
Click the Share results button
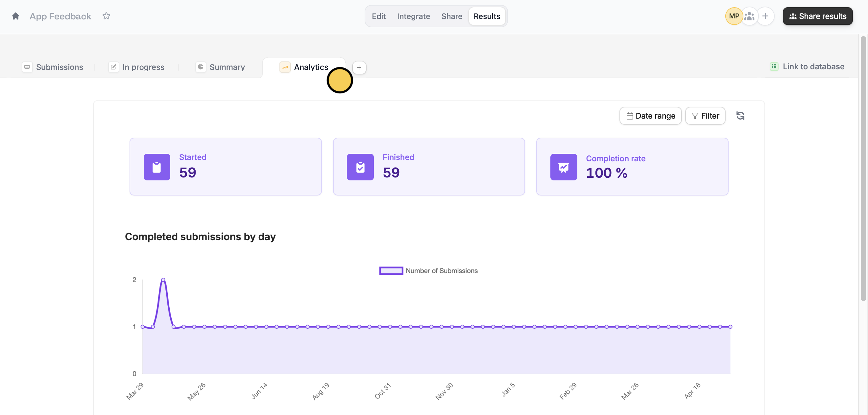(817, 16)
